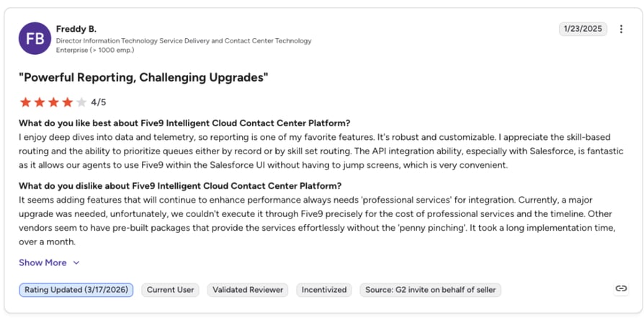
Task: Select the Rating Updated (3/17/2026) badge
Action: pos(76,290)
